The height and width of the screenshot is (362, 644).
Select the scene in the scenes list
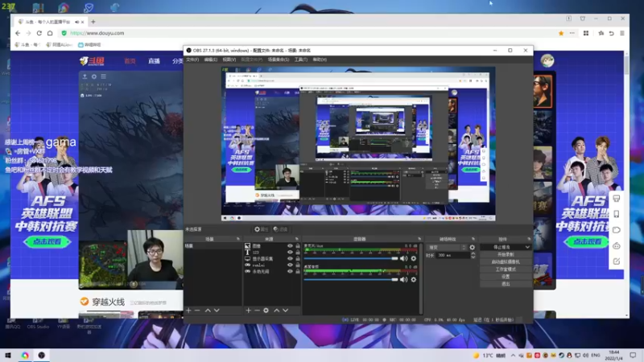tap(213, 246)
